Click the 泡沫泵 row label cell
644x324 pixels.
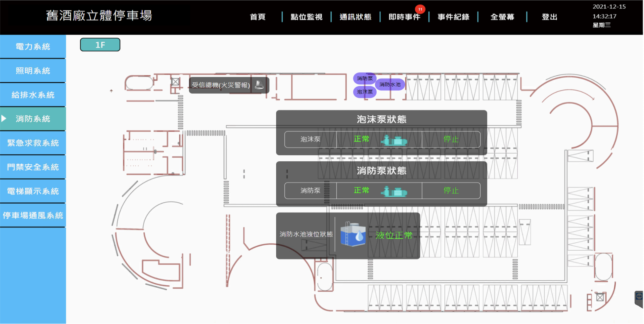point(310,139)
